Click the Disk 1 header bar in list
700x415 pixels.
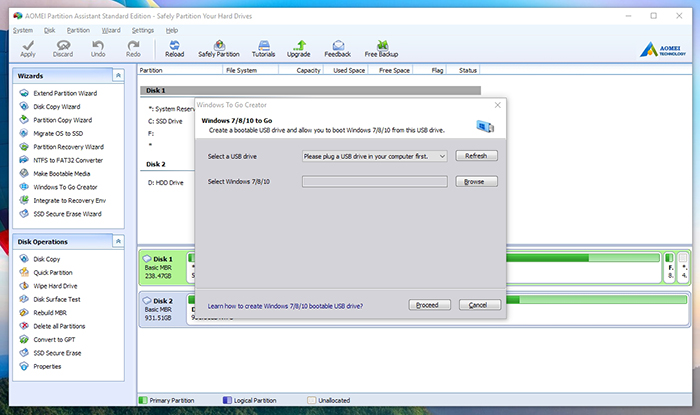tap(311, 90)
